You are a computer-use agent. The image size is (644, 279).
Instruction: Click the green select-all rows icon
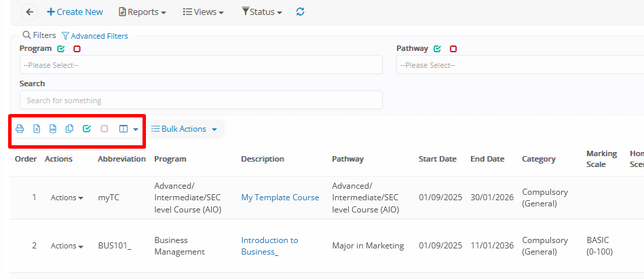click(87, 129)
